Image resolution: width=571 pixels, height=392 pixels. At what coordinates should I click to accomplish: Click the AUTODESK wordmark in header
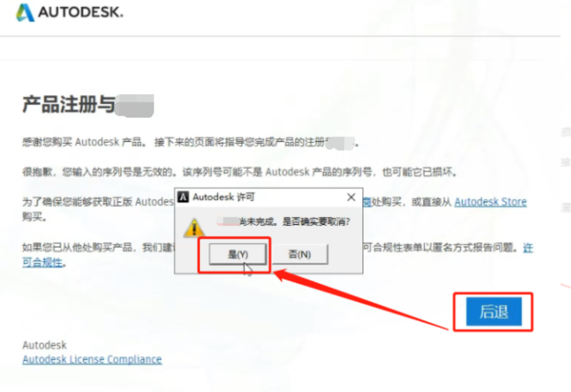81,12
